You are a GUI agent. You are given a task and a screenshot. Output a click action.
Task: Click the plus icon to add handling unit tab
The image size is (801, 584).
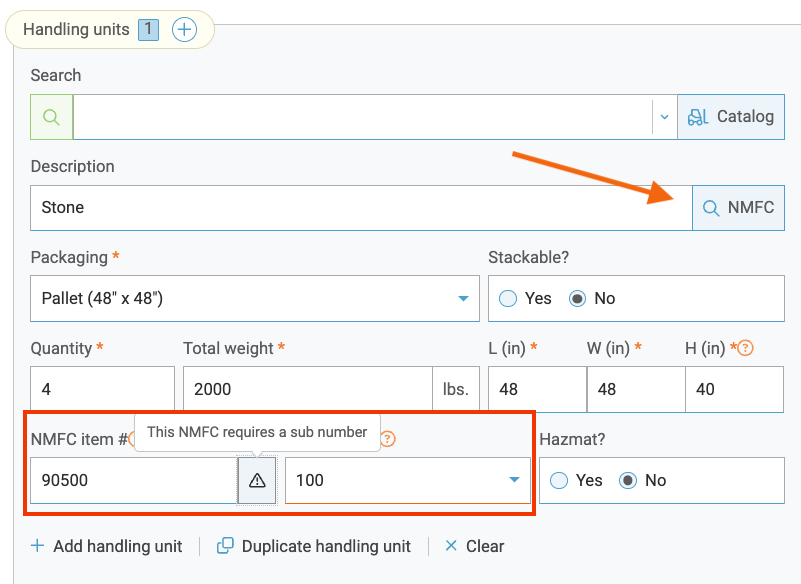pyautogui.click(x=184, y=30)
